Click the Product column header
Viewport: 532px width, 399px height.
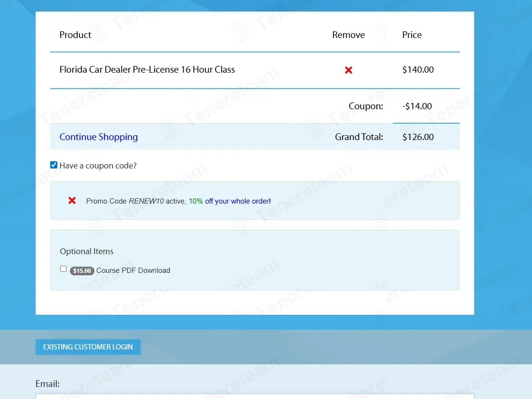click(75, 35)
